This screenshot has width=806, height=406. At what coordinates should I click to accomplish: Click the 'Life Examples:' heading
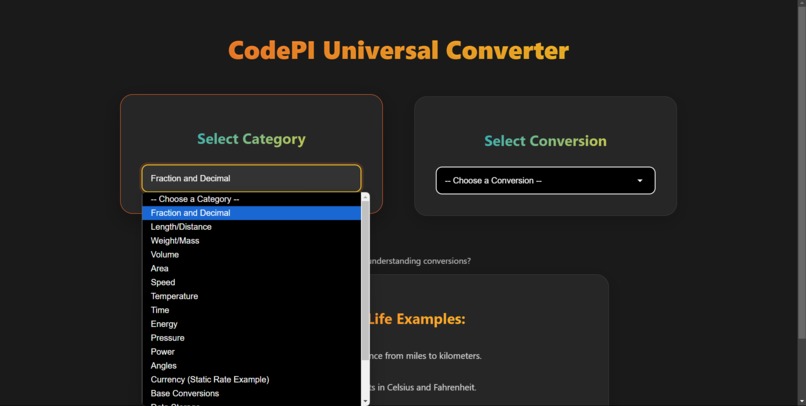click(x=416, y=319)
